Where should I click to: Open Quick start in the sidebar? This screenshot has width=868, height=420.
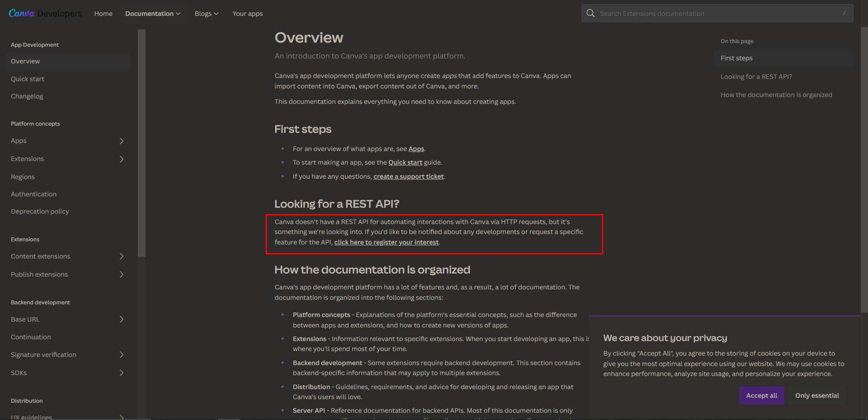(x=28, y=79)
